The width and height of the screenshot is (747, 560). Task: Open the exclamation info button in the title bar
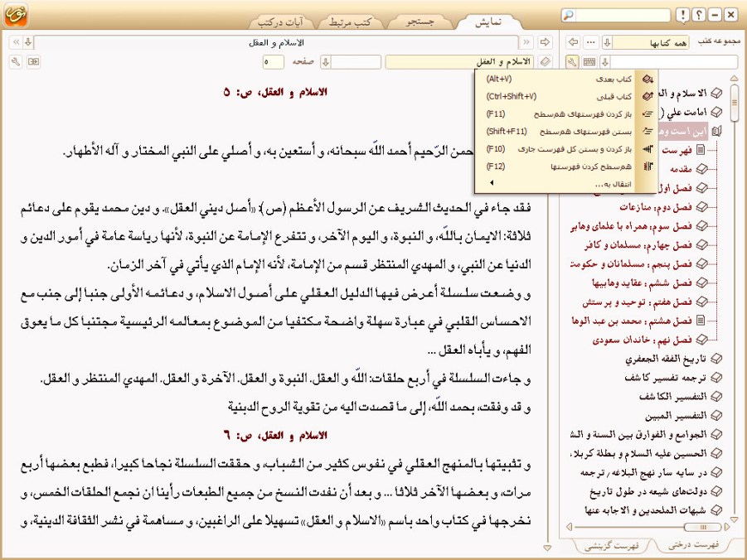coord(682,15)
